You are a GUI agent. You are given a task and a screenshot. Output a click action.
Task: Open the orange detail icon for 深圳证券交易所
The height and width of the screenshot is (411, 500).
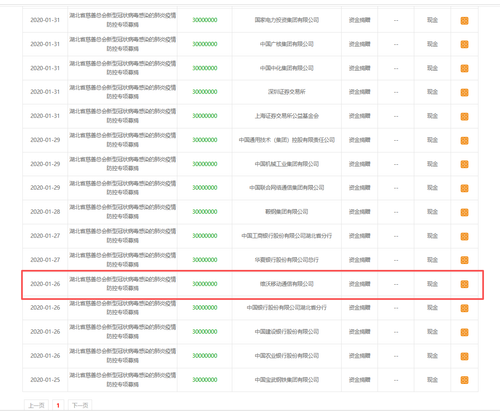coord(464,92)
